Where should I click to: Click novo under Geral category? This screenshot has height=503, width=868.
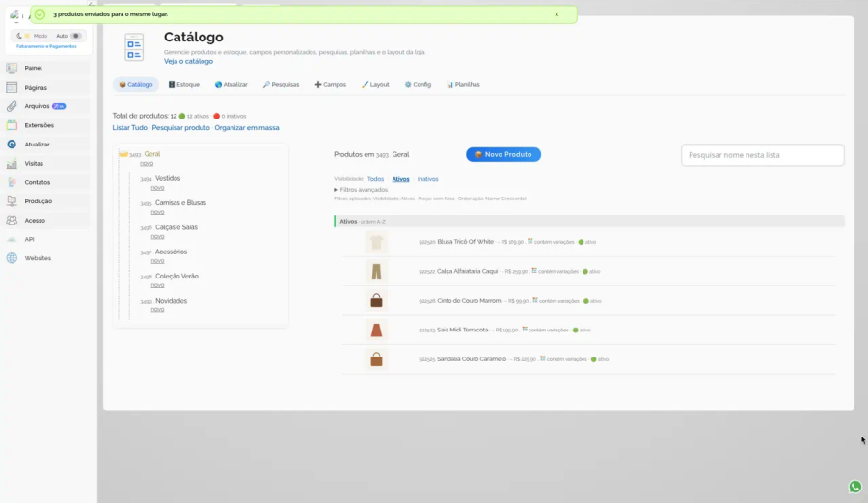147,164
